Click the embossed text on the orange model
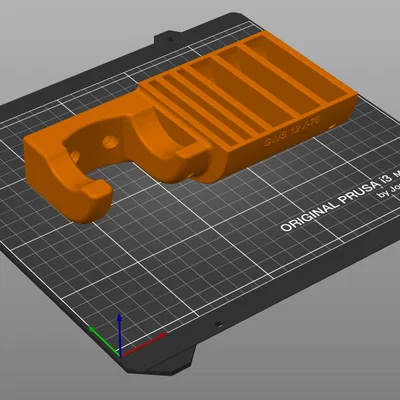Screen dimensions: 400x400 click(292, 131)
